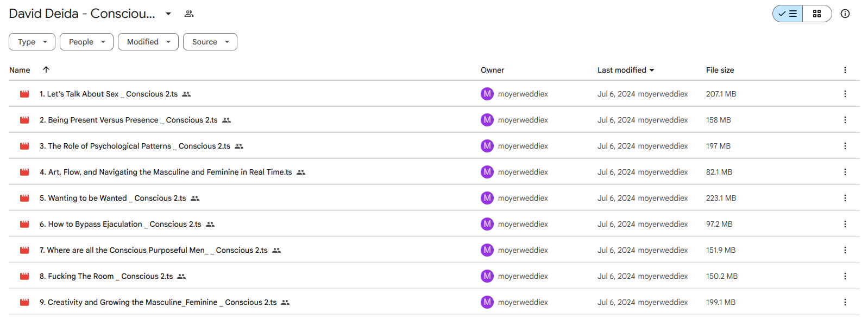Click Jul 6, 2024 date in Bypass Ejaculation row
The height and width of the screenshot is (326, 868).
(x=617, y=224)
